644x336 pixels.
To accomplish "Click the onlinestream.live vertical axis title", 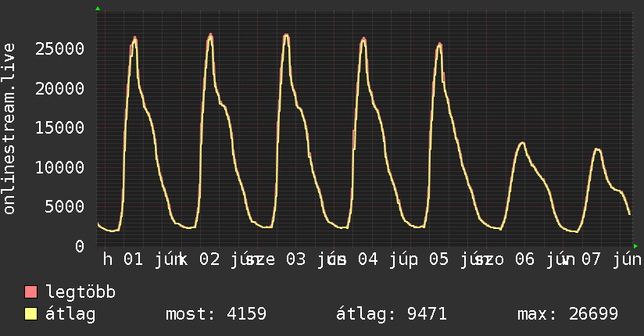I will click(9, 129).
